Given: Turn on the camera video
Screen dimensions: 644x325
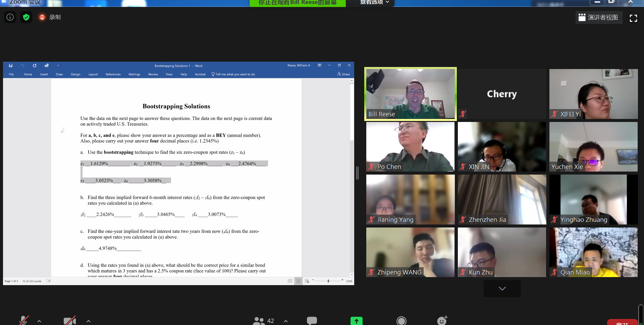Looking at the screenshot, I should pos(69,321).
